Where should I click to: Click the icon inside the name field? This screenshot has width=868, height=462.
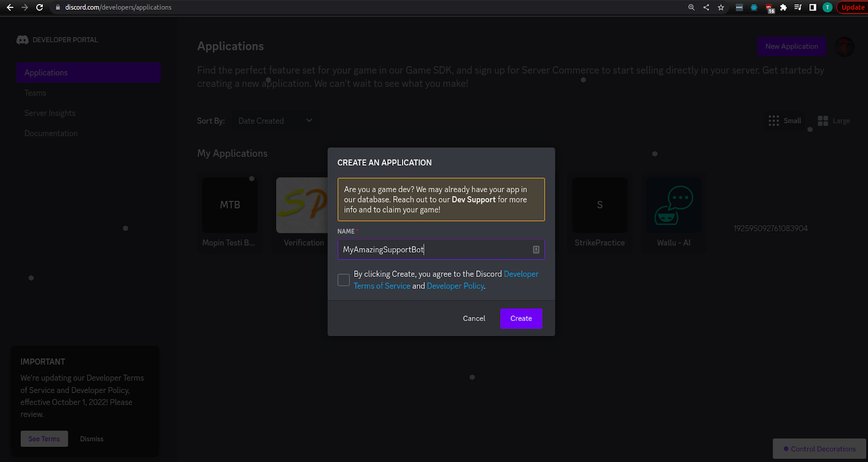click(536, 250)
